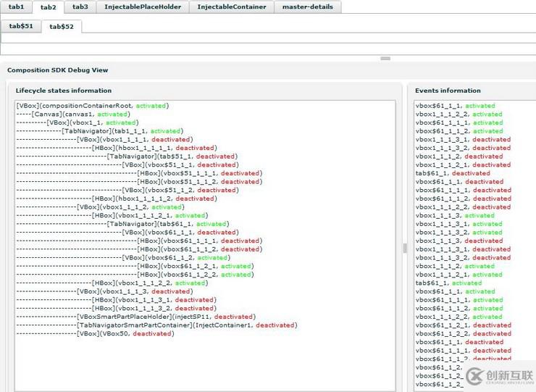This screenshot has height=392, width=536.
Task: Click the TabNavigator tab1_1_1 entry
Action: tap(122, 131)
